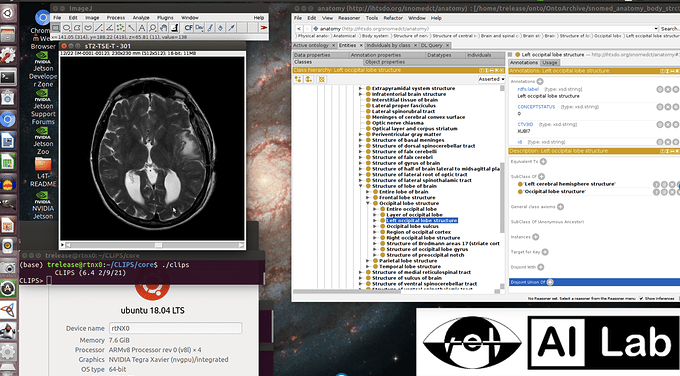
Task: Click the Protégé back navigation button
Action: 298,29
